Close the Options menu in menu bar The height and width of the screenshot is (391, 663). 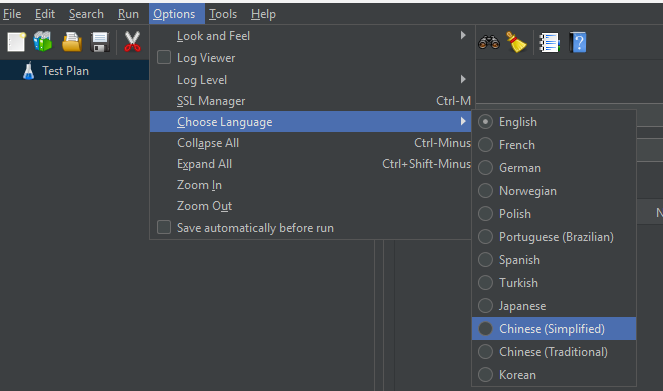pyautogui.click(x=176, y=14)
